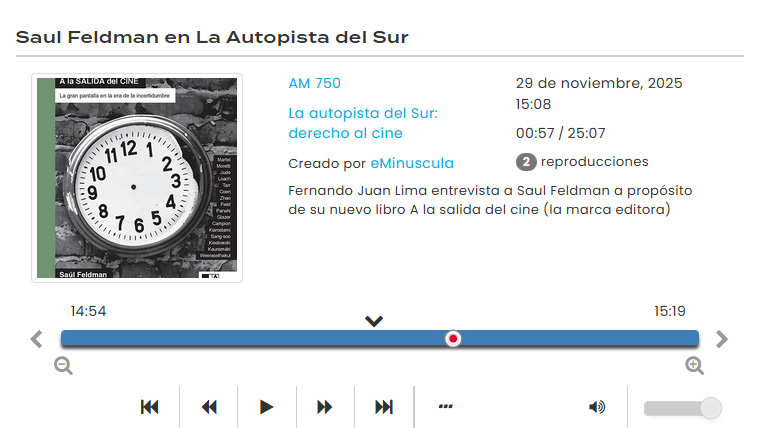Click the clock book cover thumbnail
Viewport: 766px width, 428px height.
click(x=137, y=178)
